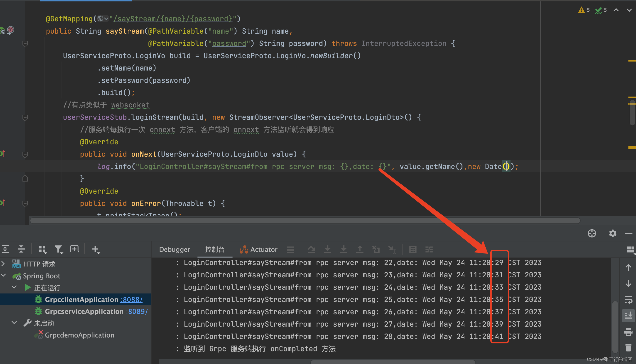Viewport: 636px width, 364px height.
Task: Click overrides gutter icon beside onError
Action: [x=2, y=203]
